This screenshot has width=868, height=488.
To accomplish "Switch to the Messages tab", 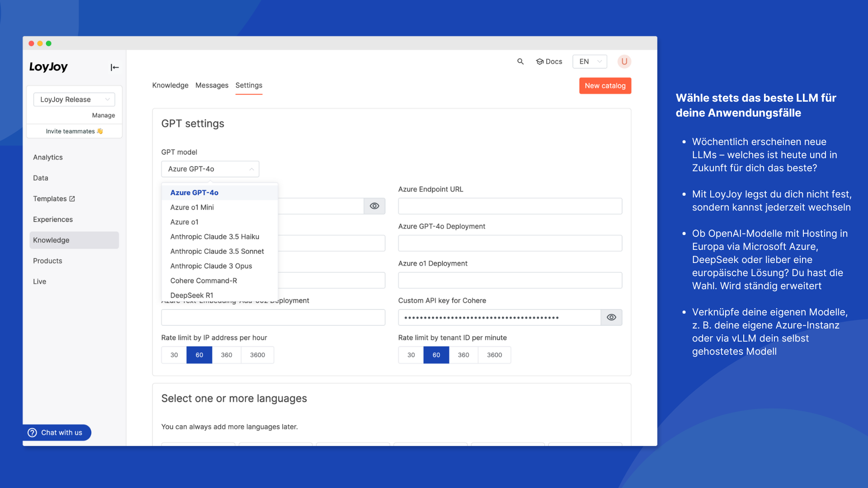I will point(212,85).
